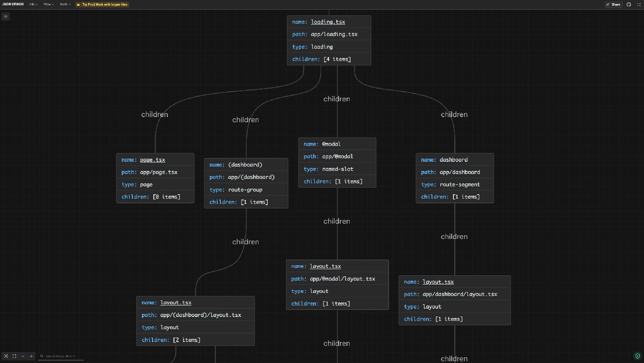Click children [1 items] in app/@modal/layout.tsx node
The image size is (644, 363).
tap(337, 303)
